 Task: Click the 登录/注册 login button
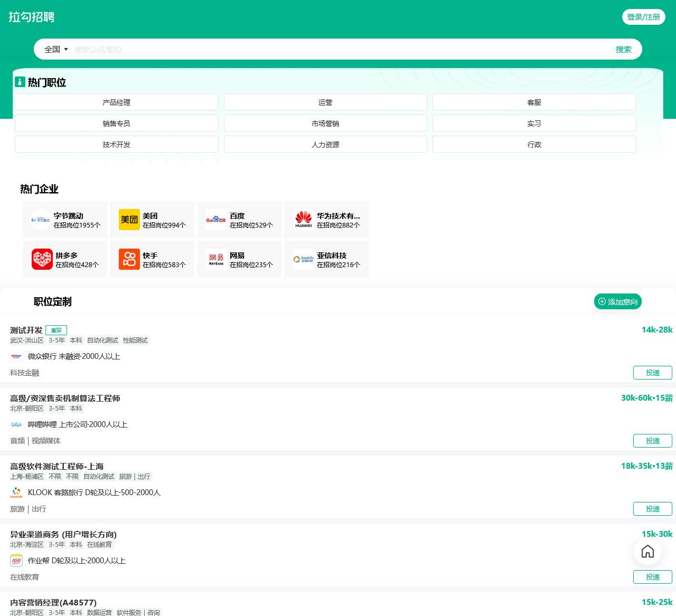click(643, 17)
